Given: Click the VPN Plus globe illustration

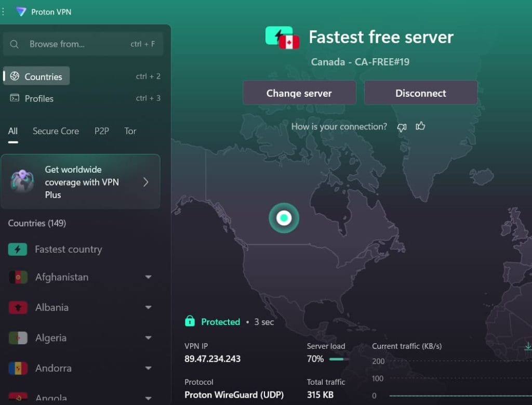Looking at the screenshot, I should (22, 181).
